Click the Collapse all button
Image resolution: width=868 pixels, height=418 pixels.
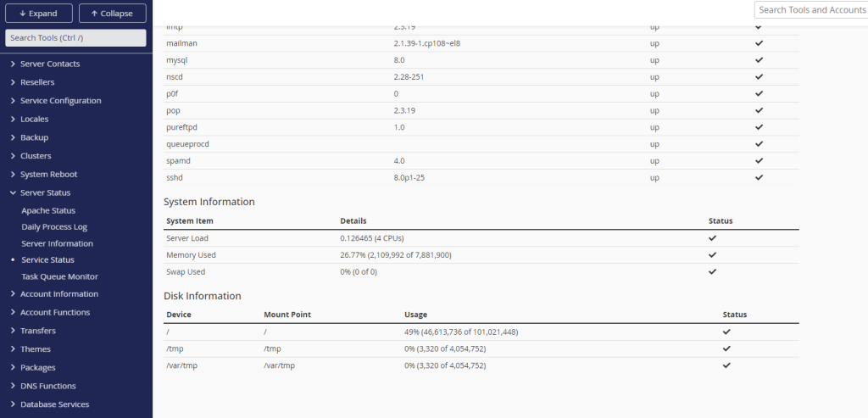[113, 14]
